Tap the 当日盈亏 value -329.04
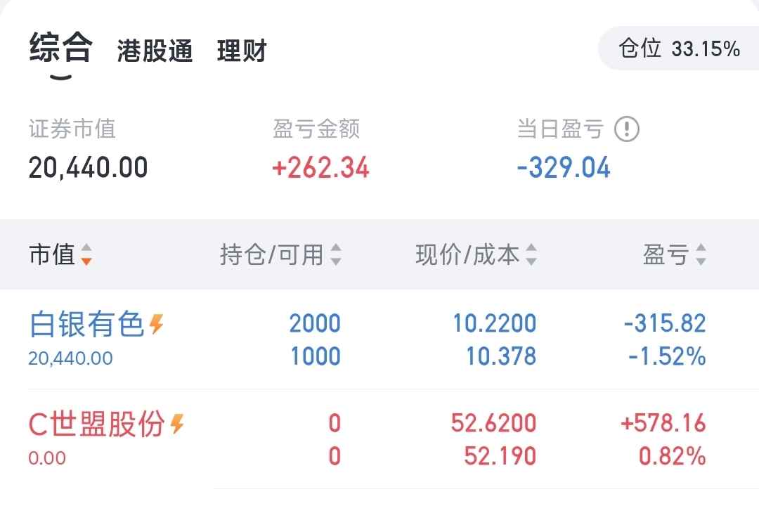 tap(564, 168)
